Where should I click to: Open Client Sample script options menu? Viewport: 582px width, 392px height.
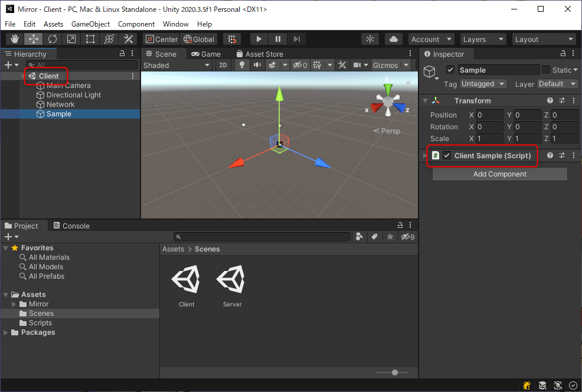tap(574, 155)
